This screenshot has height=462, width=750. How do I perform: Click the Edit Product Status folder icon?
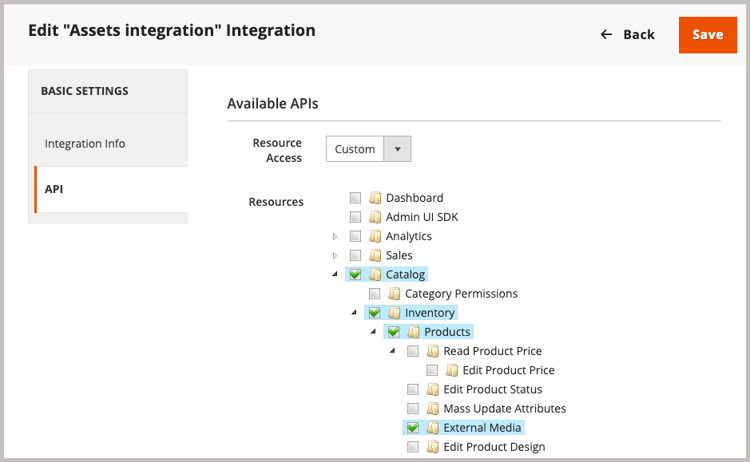pyautogui.click(x=432, y=389)
